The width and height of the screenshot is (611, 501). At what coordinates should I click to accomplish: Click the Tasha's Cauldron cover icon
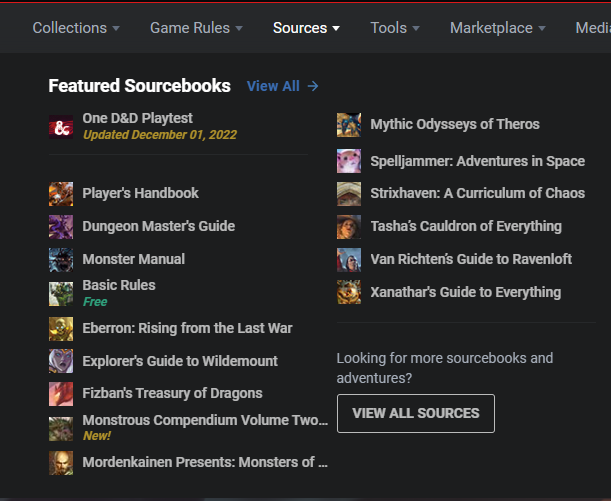(x=349, y=227)
